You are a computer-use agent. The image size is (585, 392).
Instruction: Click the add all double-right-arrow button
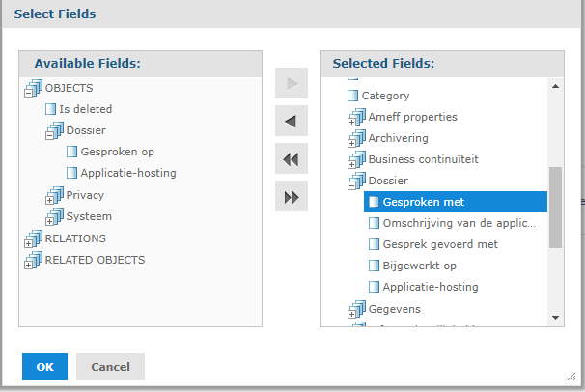point(292,196)
